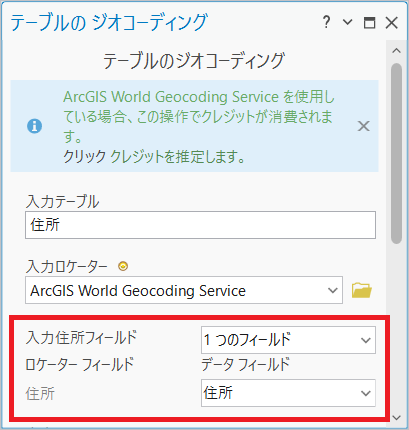This screenshot has height=430, width=409.
Task: Click the scroll up arrow
Action: 396,51
